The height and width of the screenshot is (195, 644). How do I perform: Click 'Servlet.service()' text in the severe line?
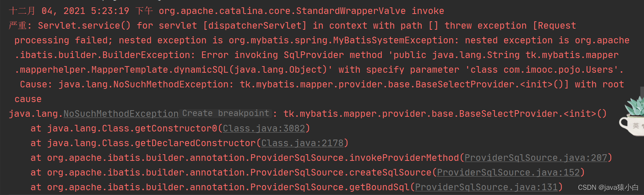(x=84, y=26)
